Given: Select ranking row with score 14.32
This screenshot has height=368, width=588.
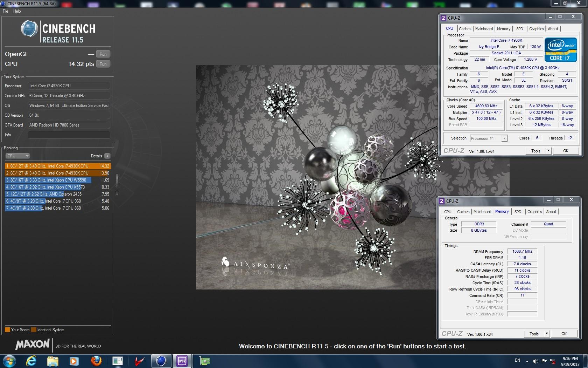Looking at the screenshot, I should pyautogui.click(x=58, y=166).
